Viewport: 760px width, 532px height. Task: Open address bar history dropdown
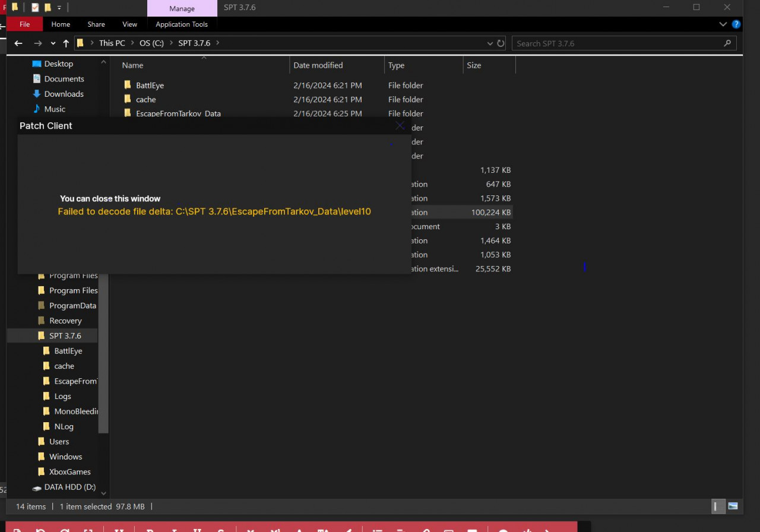490,43
